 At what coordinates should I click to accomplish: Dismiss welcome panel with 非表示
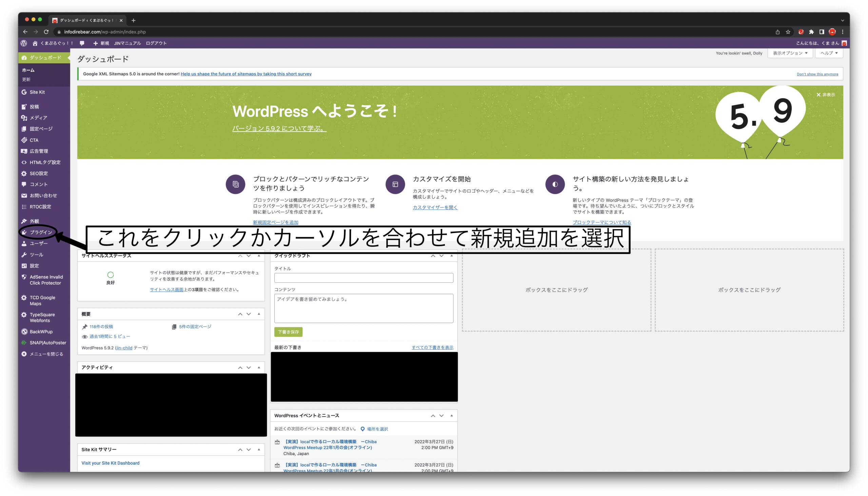(825, 95)
